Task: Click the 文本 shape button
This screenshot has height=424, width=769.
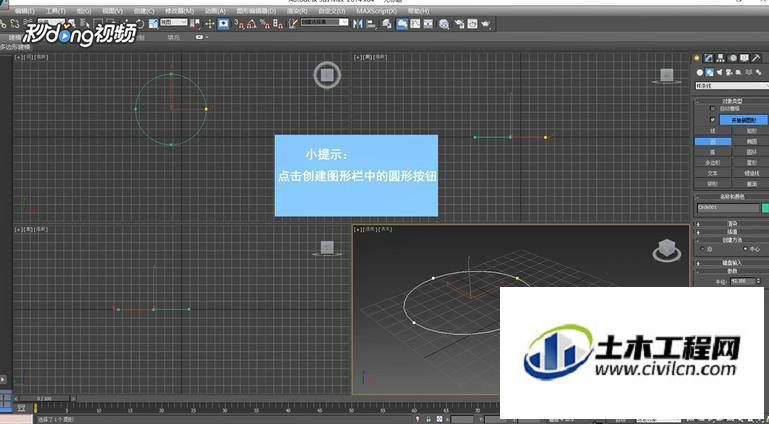Action: [x=713, y=173]
